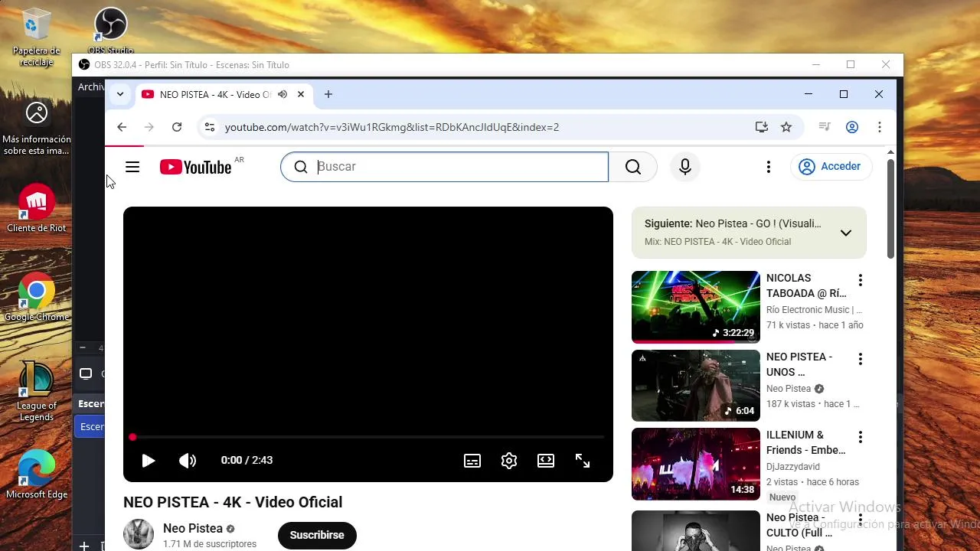This screenshot has height=551, width=980.
Task: Open Neo Pistea channel avatar
Action: (139, 534)
